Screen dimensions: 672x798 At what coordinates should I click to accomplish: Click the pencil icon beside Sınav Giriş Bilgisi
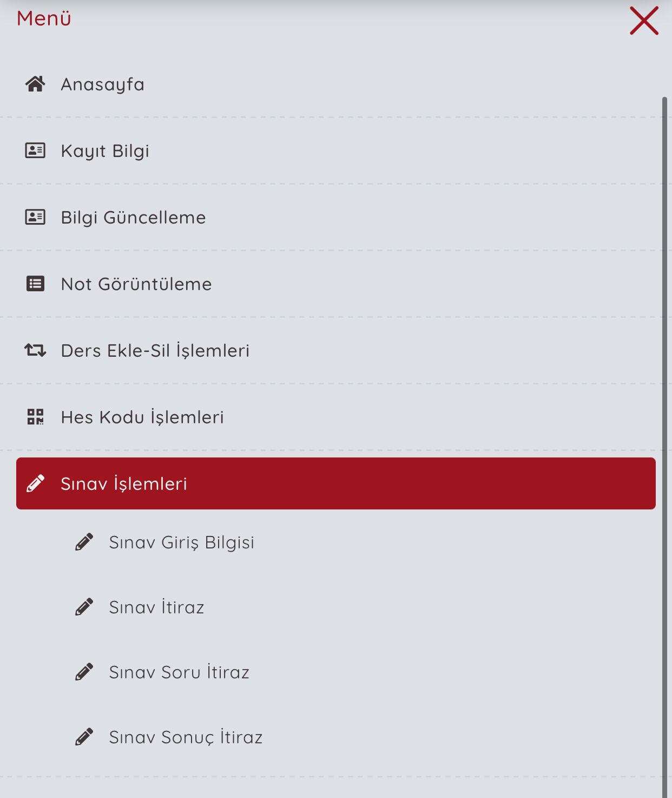[84, 542]
